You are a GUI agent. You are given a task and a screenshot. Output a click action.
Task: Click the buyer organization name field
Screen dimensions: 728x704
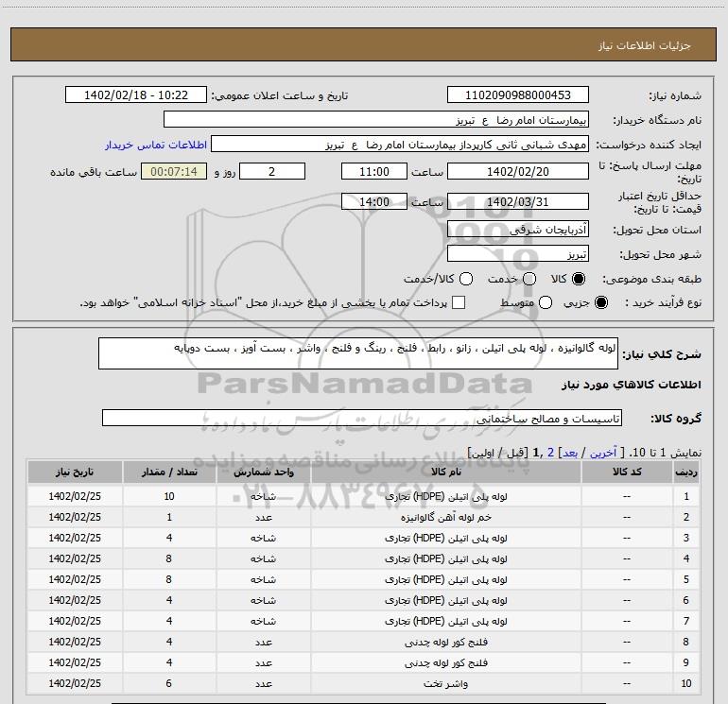[376, 119]
